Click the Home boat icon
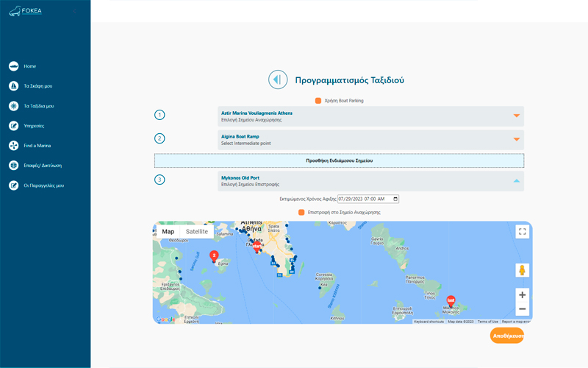This screenshot has width=588, height=368. 13,66
